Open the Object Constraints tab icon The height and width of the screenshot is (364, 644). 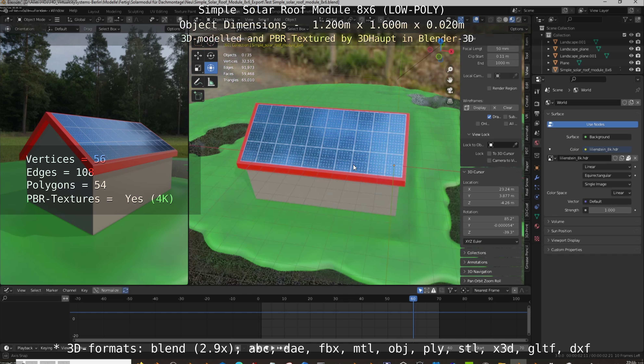pos(536,207)
